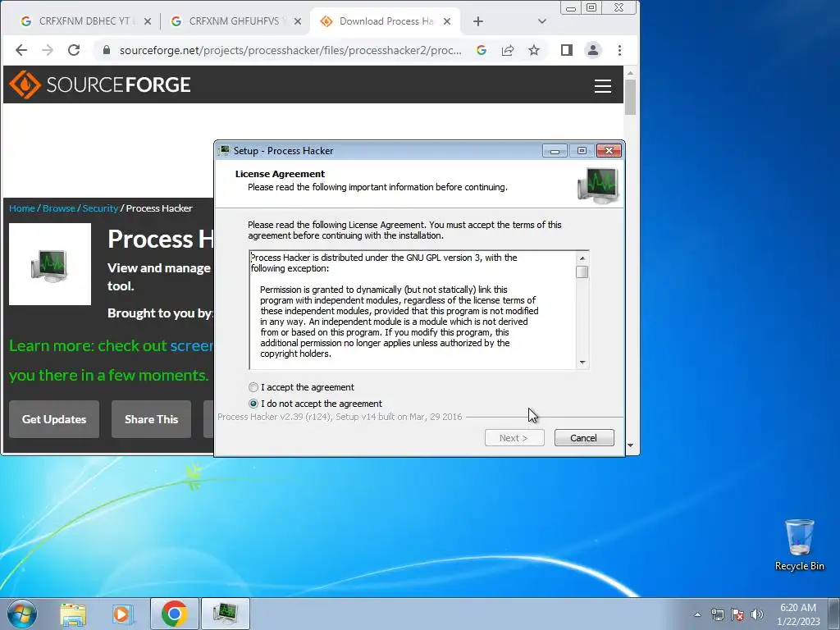Open a new Chrome tab
Image resolution: width=840 pixels, height=630 pixels.
[x=478, y=21]
